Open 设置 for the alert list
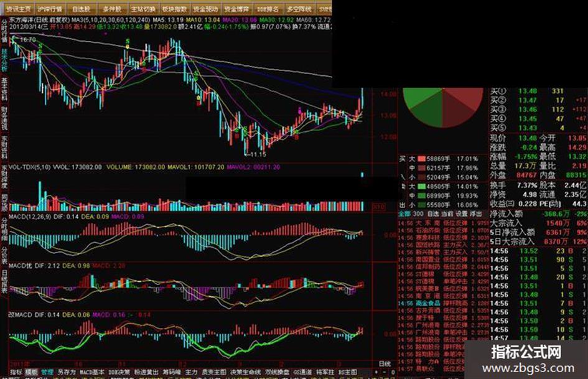 (x=461, y=213)
